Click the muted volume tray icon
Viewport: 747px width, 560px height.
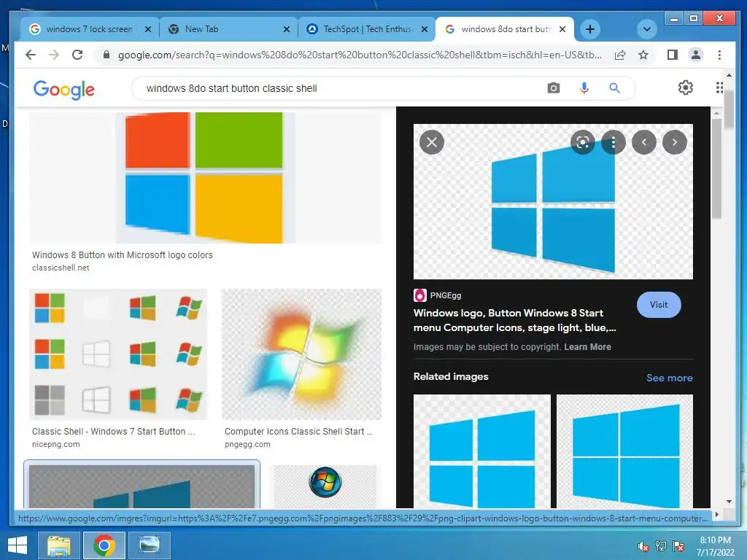[x=643, y=546]
